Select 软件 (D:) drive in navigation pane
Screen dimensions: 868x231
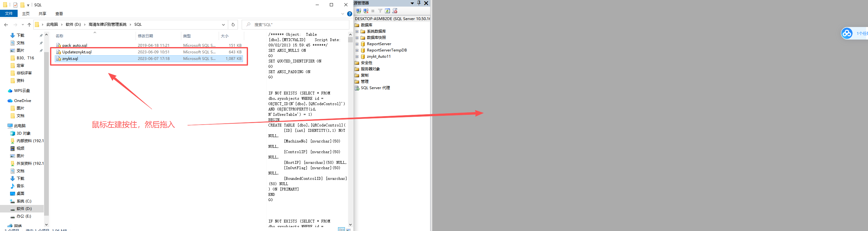pyautogui.click(x=24, y=209)
